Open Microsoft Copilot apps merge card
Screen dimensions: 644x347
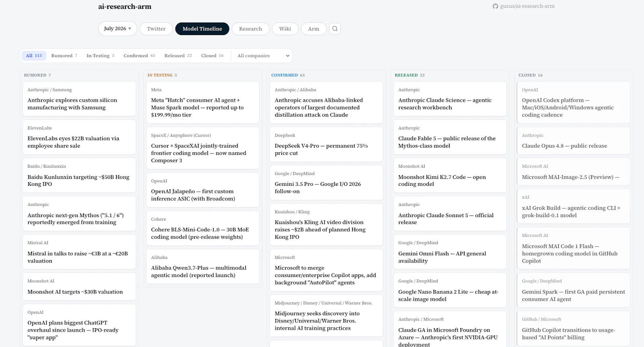326,270
